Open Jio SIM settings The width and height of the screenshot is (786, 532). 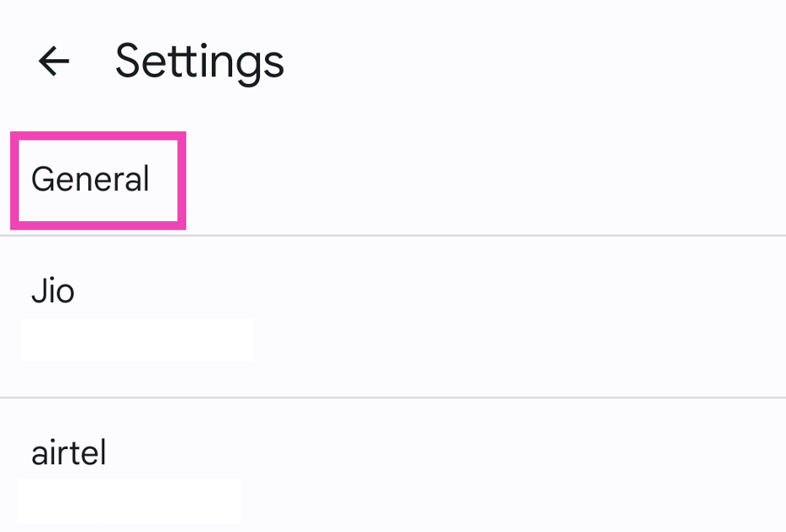393,316
